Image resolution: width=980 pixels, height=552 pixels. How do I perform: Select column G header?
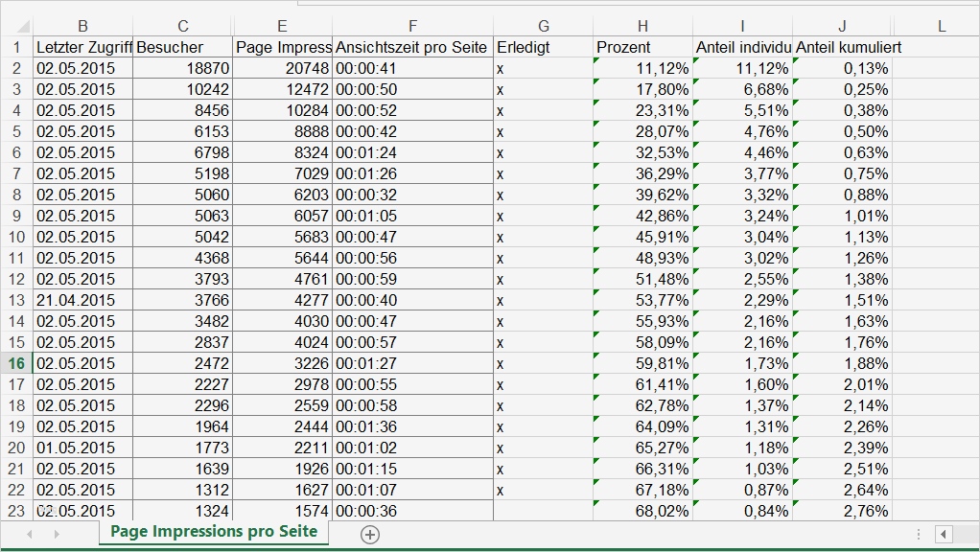(543, 26)
